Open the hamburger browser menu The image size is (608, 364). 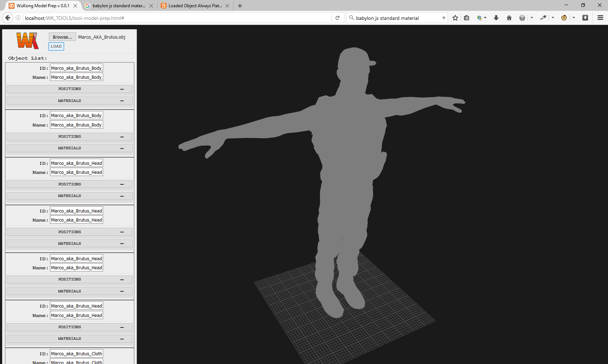pos(600,18)
